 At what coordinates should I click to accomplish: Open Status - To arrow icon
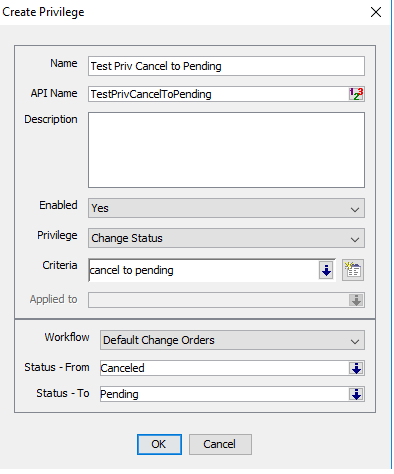[356, 394]
